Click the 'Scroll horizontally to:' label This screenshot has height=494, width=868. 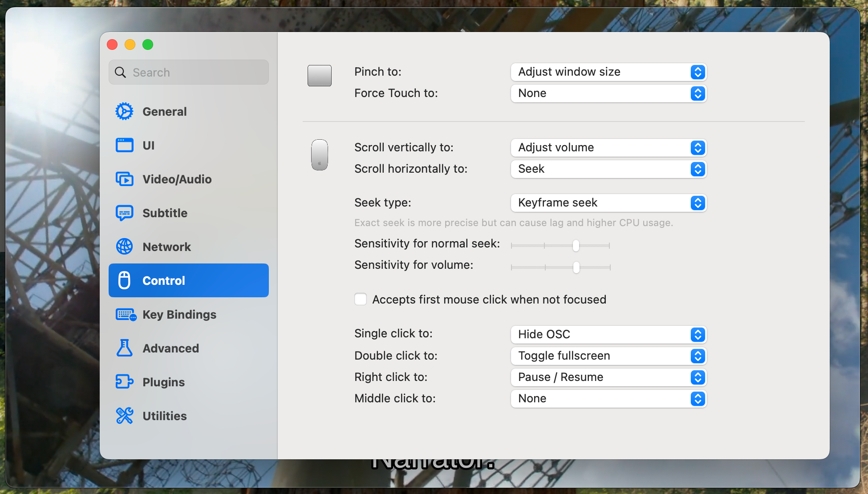[x=411, y=169]
